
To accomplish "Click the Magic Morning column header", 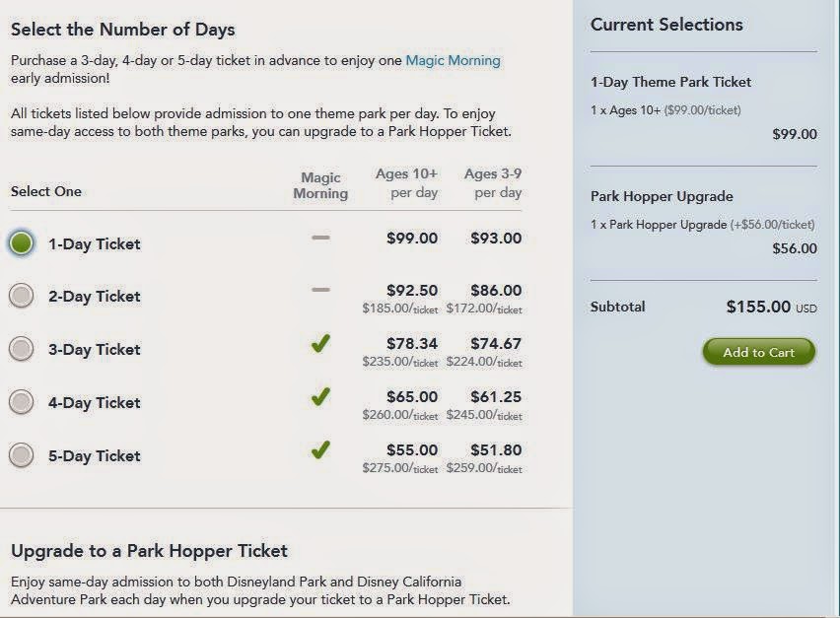I will [x=320, y=185].
